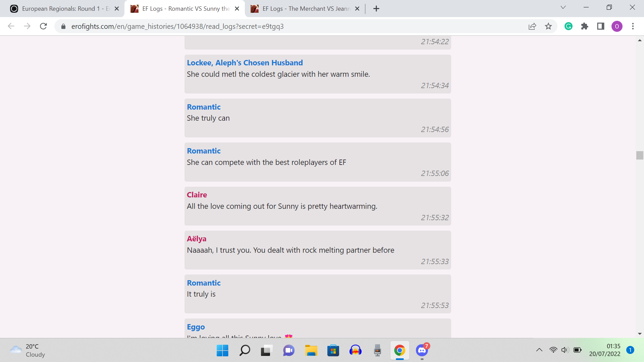Open clock and calendar 01:35

coord(605,350)
